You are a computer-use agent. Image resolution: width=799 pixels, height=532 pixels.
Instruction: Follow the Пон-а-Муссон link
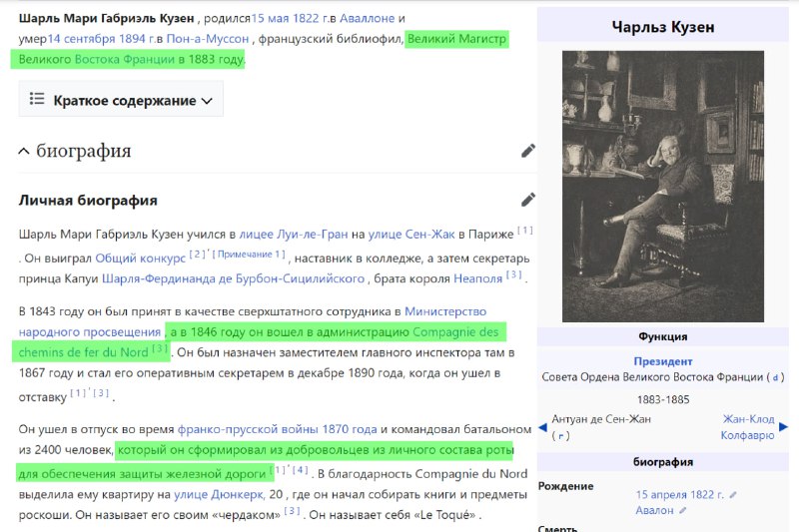click(208, 39)
